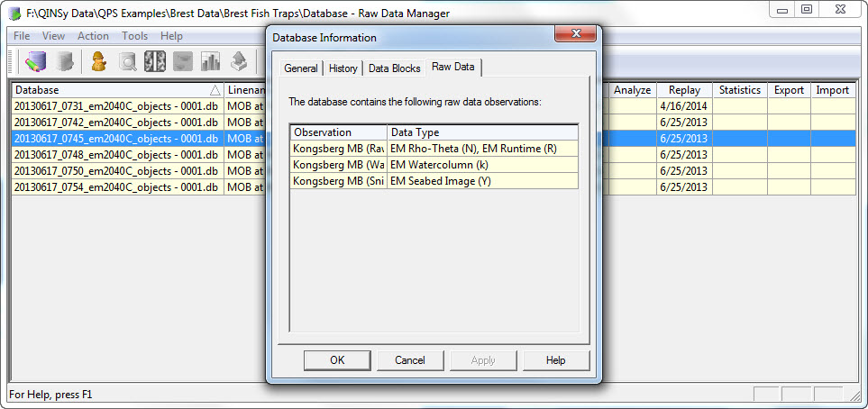This screenshot has width=868, height=409.
Task: Confirm the dialog with OK
Action: coord(337,360)
